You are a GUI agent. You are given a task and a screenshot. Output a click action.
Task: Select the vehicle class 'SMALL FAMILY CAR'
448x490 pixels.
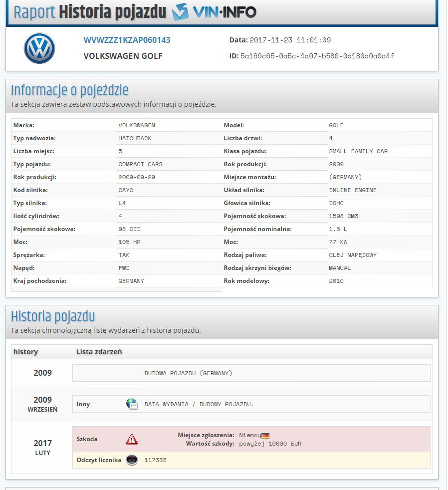coord(358,151)
